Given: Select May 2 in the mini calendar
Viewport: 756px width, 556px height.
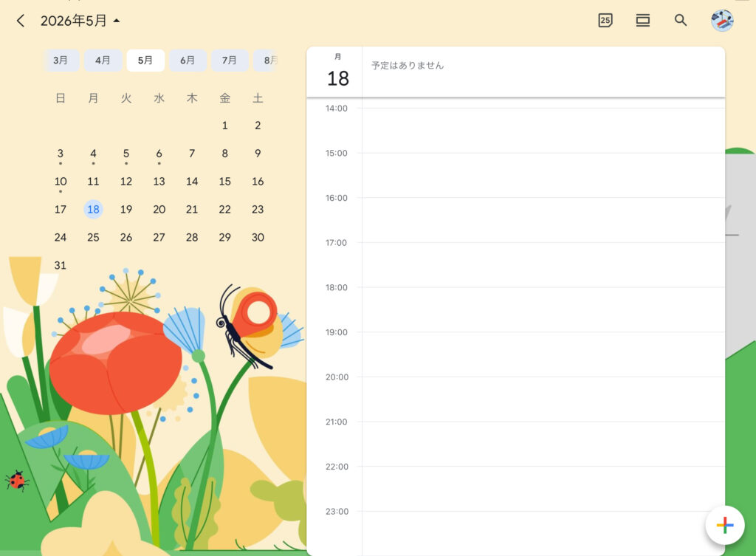Looking at the screenshot, I should tap(258, 126).
